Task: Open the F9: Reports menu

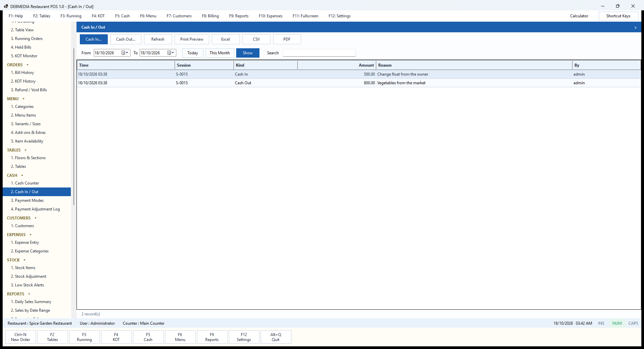Action: (x=239, y=16)
